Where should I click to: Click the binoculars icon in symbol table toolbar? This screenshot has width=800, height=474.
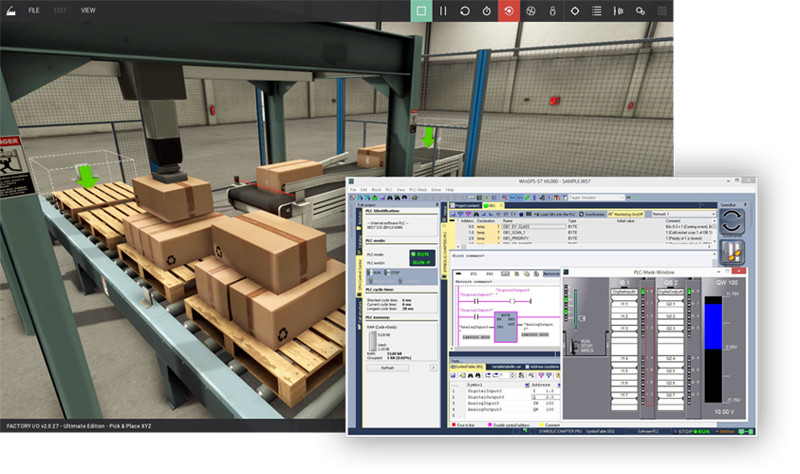[470, 376]
